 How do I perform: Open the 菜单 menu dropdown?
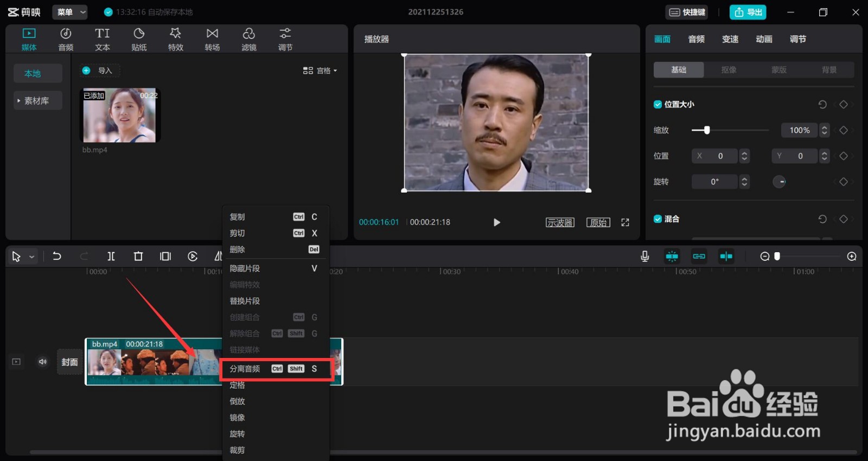click(x=70, y=12)
